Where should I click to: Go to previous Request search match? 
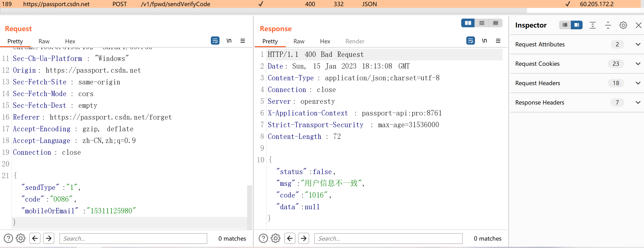pos(35,239)
